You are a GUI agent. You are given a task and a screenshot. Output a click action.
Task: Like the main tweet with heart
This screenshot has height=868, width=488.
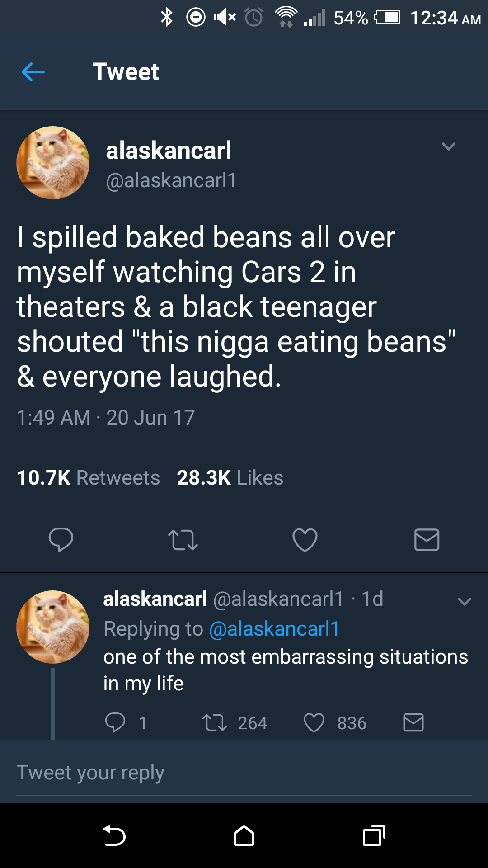[x=305, y=539]
